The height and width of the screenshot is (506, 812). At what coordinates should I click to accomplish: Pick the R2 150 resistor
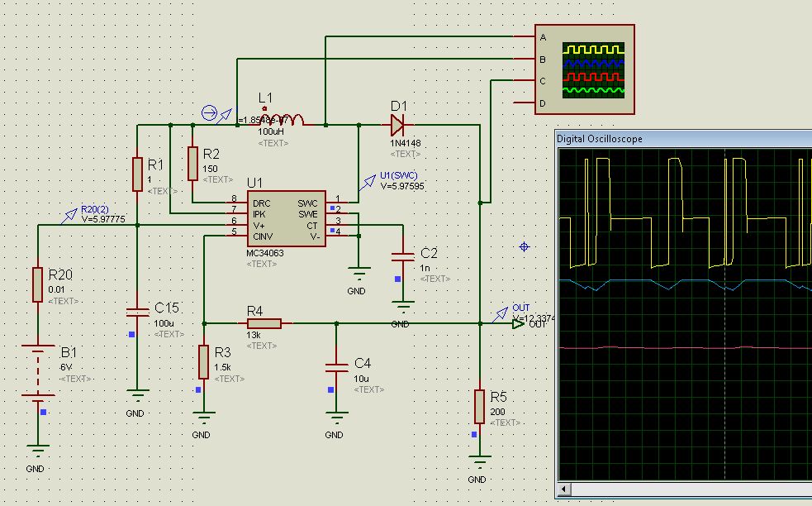pos(192,163)
